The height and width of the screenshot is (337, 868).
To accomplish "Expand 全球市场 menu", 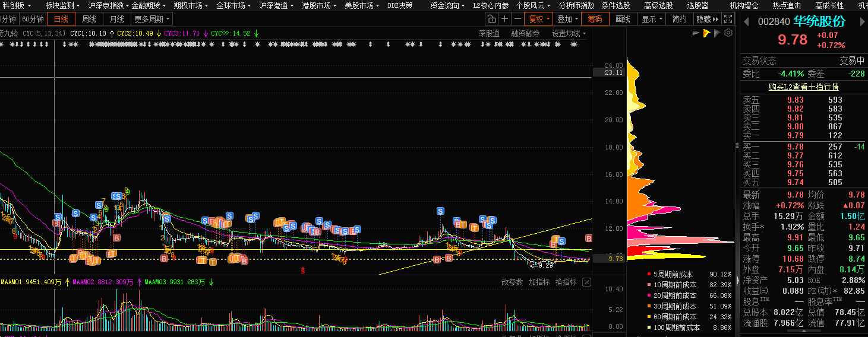I will tap(233, 5).
